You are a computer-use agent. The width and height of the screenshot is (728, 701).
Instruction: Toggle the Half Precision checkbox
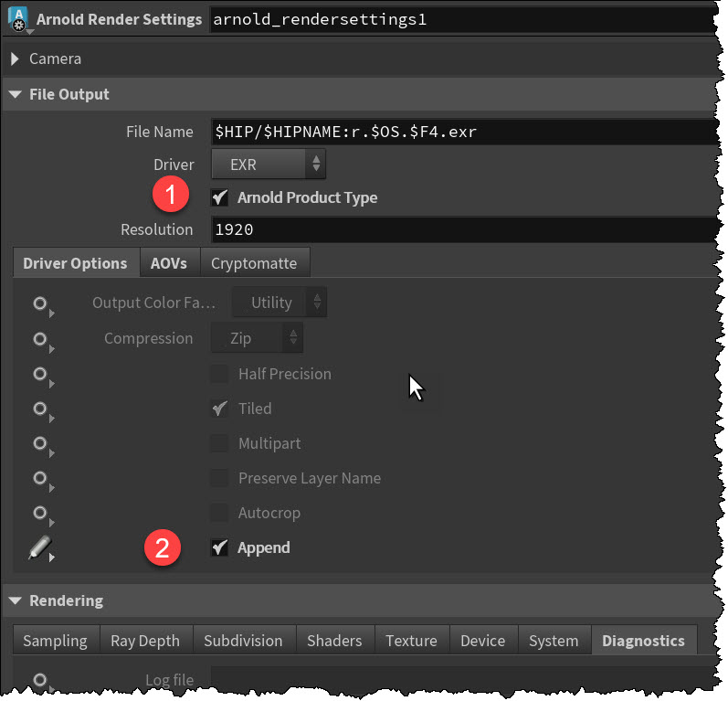[x=219, y=374]
